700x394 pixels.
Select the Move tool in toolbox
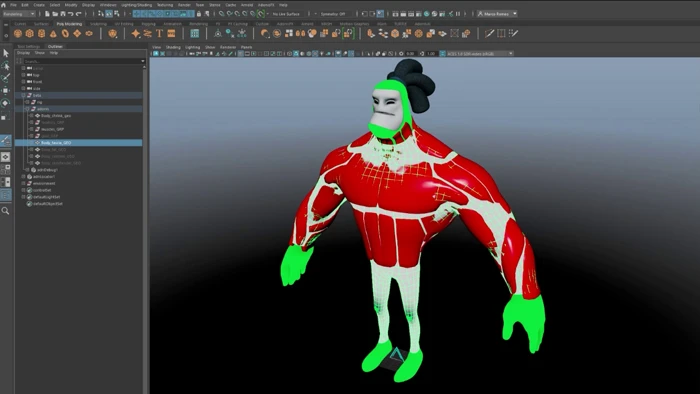6,91
